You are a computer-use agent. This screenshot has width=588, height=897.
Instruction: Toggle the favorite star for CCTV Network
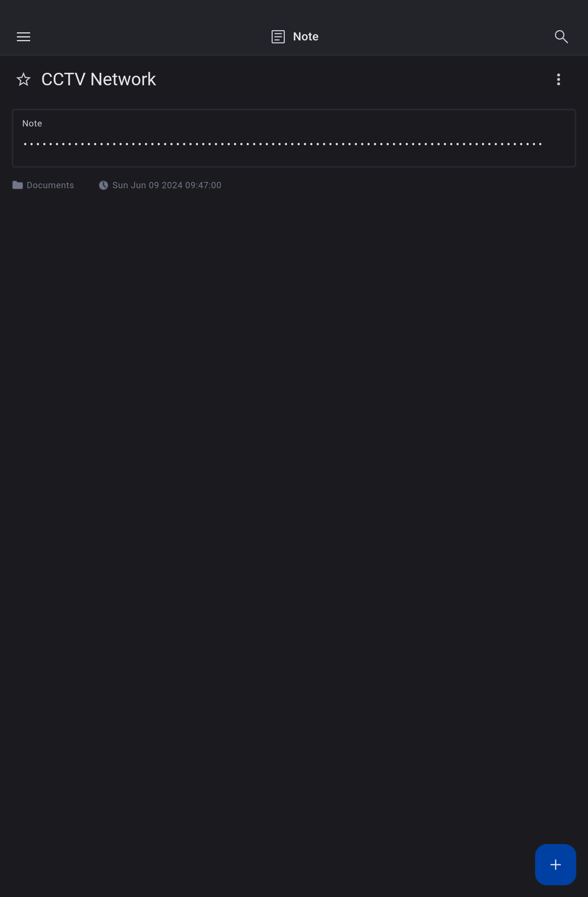24,79
